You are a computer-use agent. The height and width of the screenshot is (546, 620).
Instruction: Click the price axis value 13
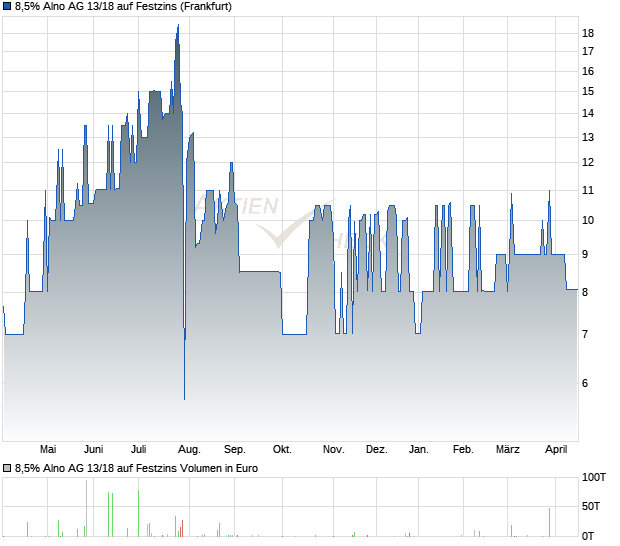coord(588,137)
